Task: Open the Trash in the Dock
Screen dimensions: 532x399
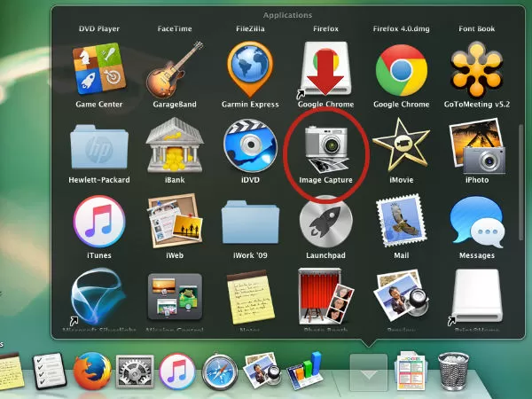Action: [x=455, y=370]
